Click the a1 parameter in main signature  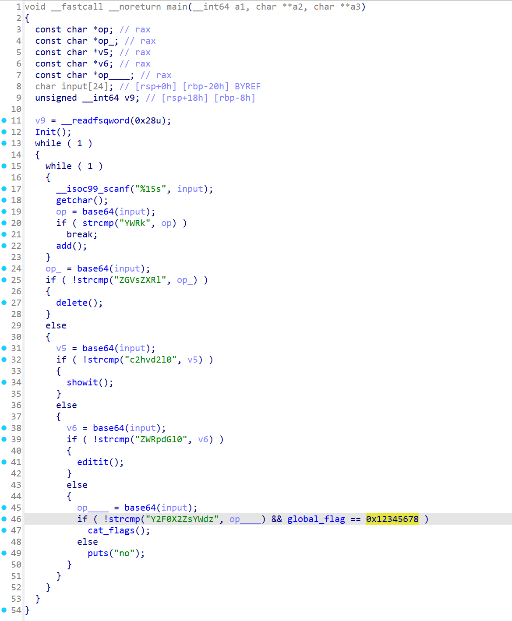point(240,7)
